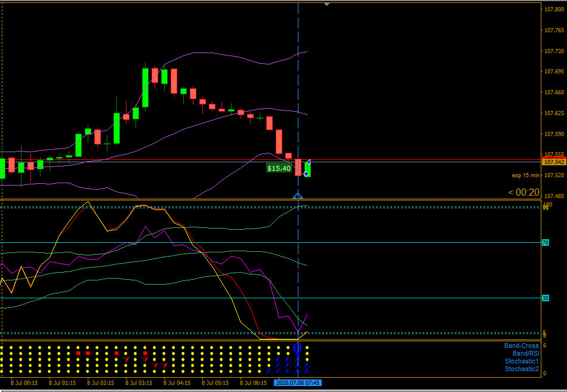Click the '8 Jul 00:15' time axis label
Screen dimensions: 567x392
pos(24,382)
